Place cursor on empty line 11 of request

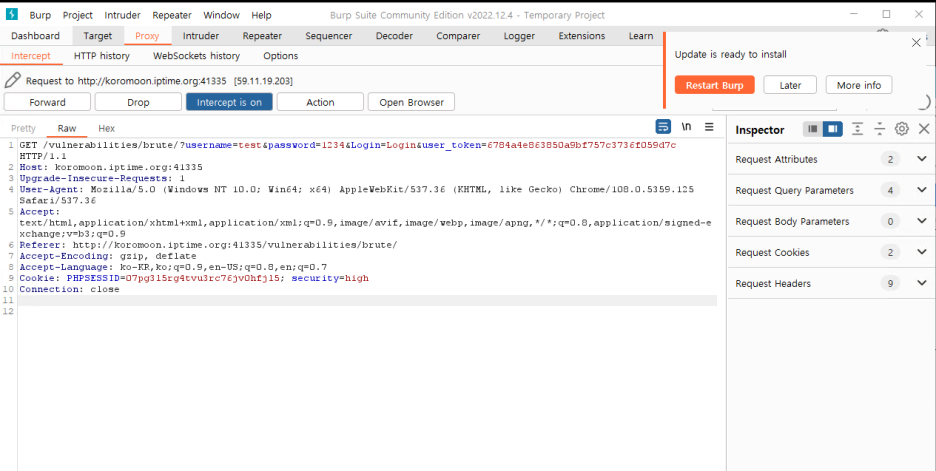367,300
